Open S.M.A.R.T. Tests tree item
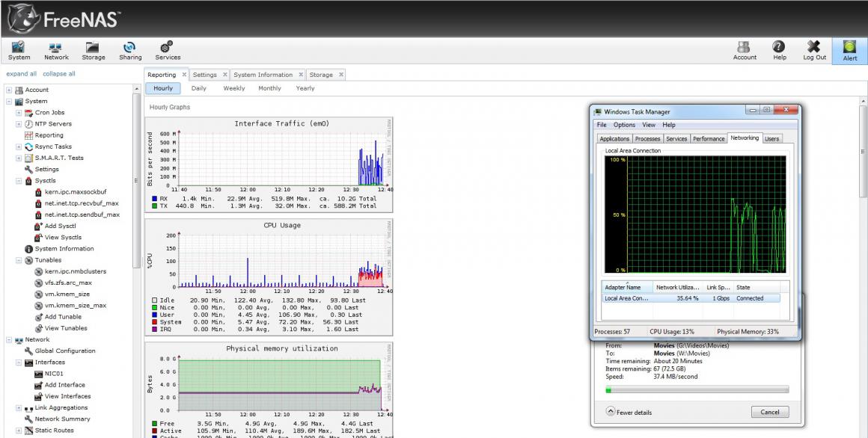Viewport: 868px width, 438px height. (58, 158)
